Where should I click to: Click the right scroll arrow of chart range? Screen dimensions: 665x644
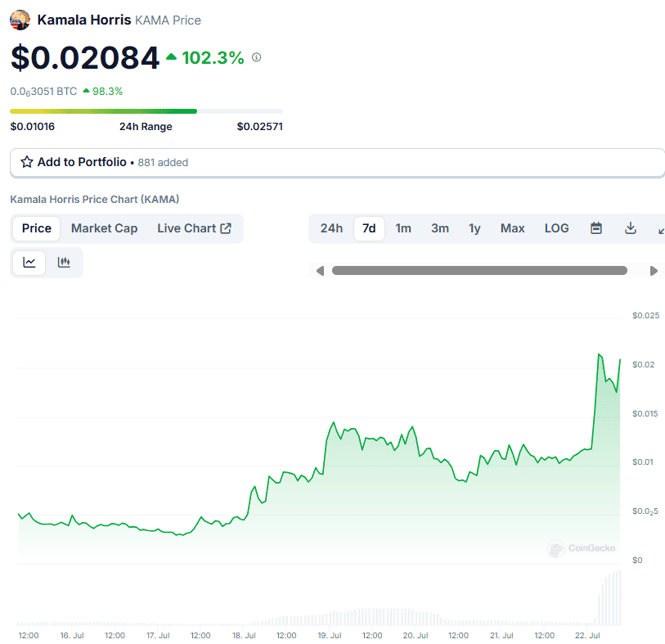654,271
